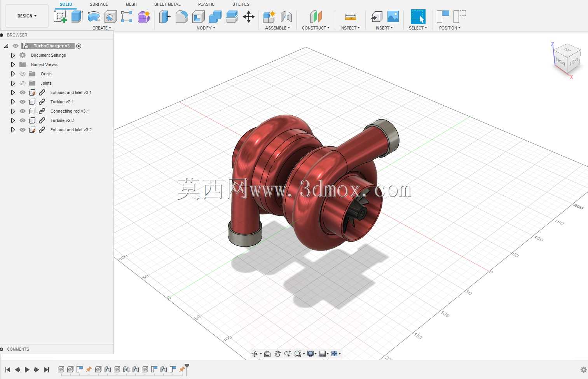Select the Shell tool
588x379 pixels.
click(x=198, y=17)
